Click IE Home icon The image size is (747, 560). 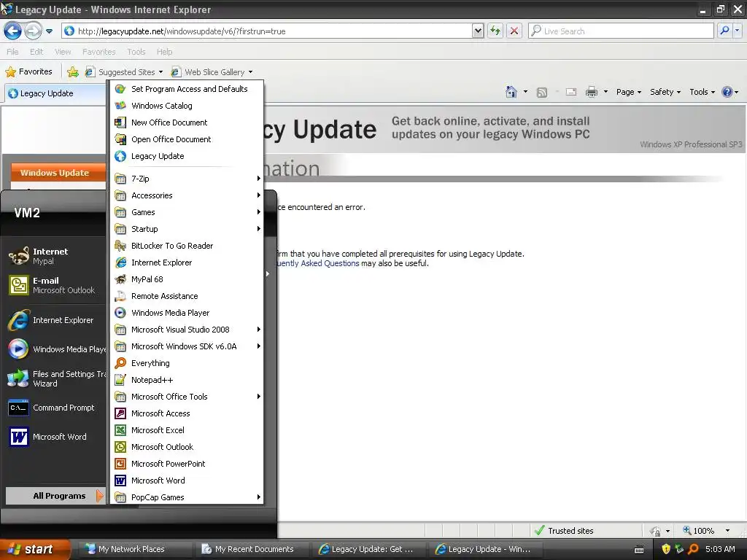tap(511, 92)
